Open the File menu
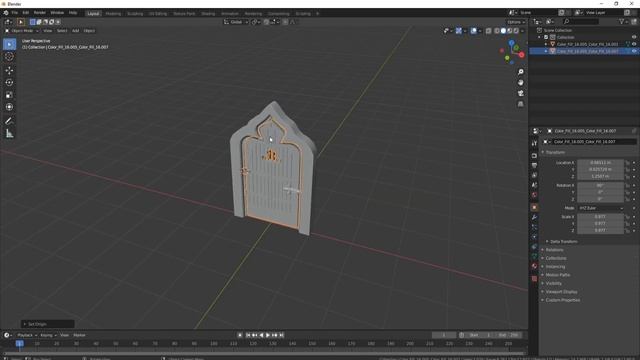The image size is (640, 360). click(x=15, y=13)
